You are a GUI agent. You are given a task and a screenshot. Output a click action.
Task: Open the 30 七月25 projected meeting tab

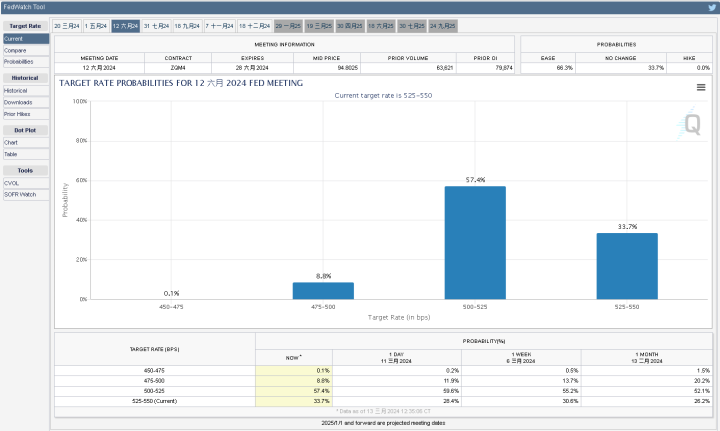point(412,26)
